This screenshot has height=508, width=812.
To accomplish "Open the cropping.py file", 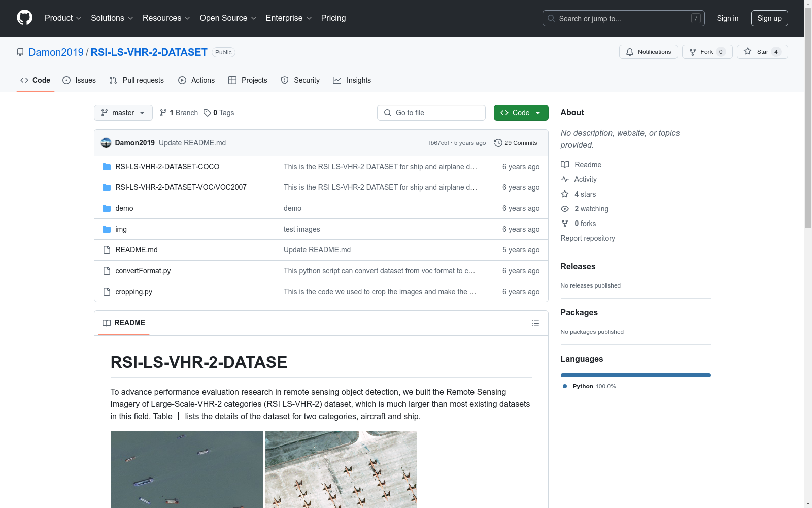I will coord(134,292).
